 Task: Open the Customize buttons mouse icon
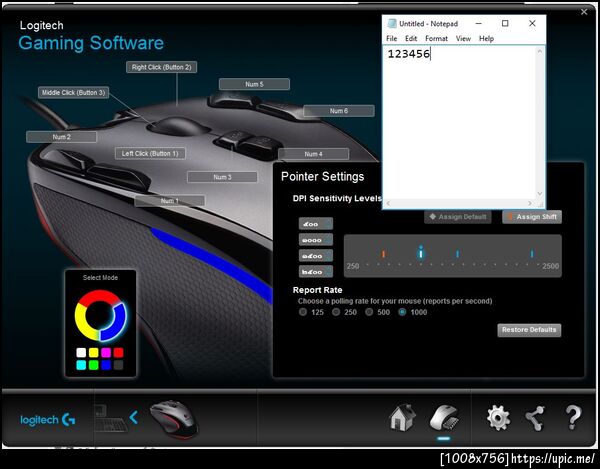coord(443,418)
